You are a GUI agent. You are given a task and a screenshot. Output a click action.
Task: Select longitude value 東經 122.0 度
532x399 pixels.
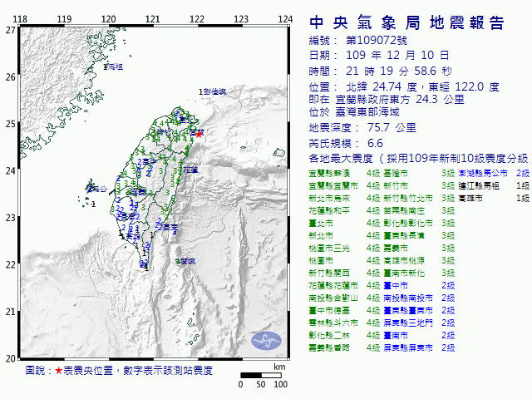[464, 86]
